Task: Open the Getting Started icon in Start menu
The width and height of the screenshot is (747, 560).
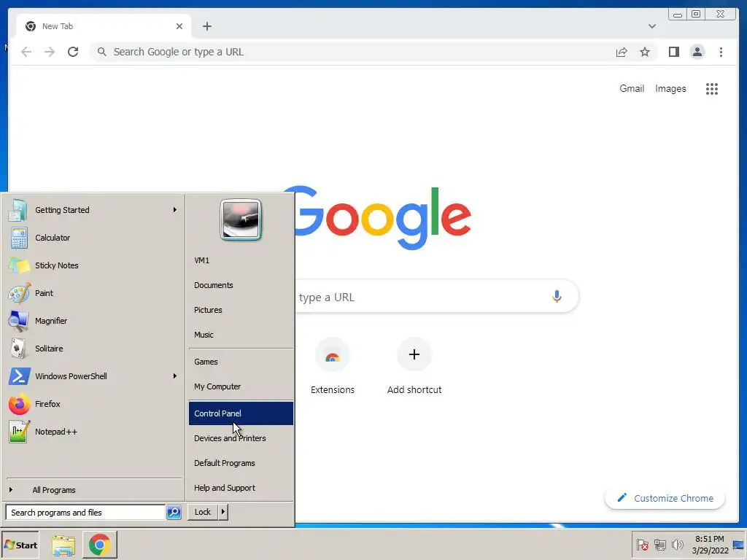Action: pos(18,210)
